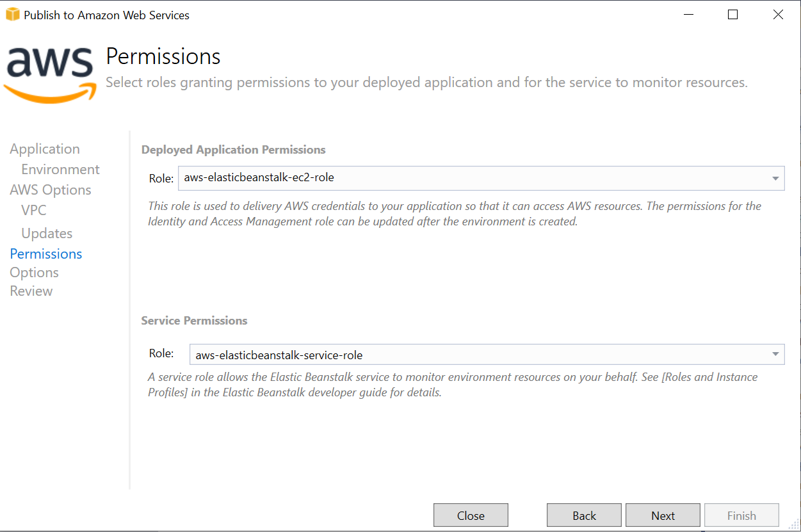Screen dimensions: 801x532
Task: Click the Permissions heading text
Action: point(163,56)
